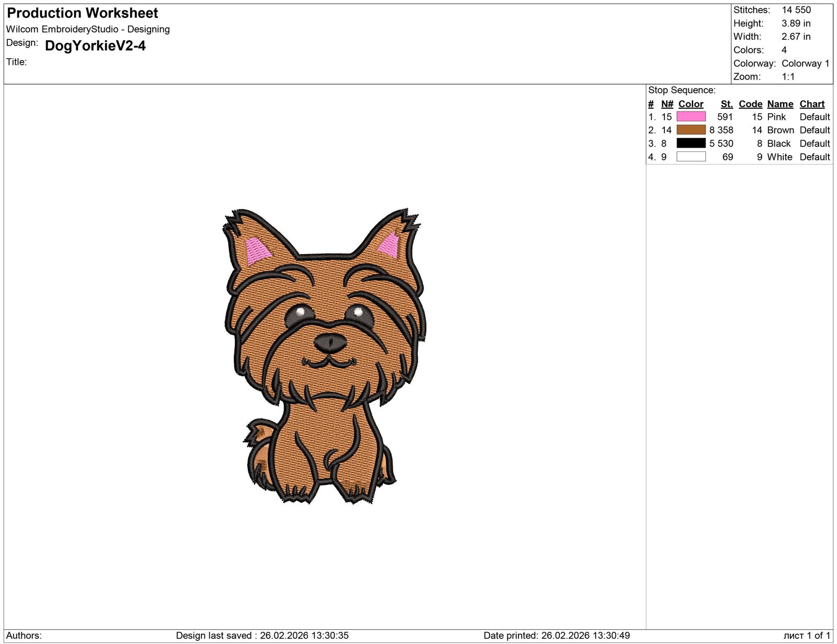
Task: Click the Production Worksheet title
Action: click(x=82, y=13)
